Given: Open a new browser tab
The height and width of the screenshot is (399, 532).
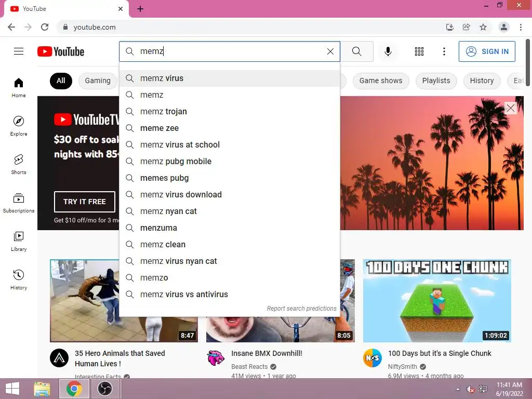Looking at the screenshot, I should [x=140, y=9].
